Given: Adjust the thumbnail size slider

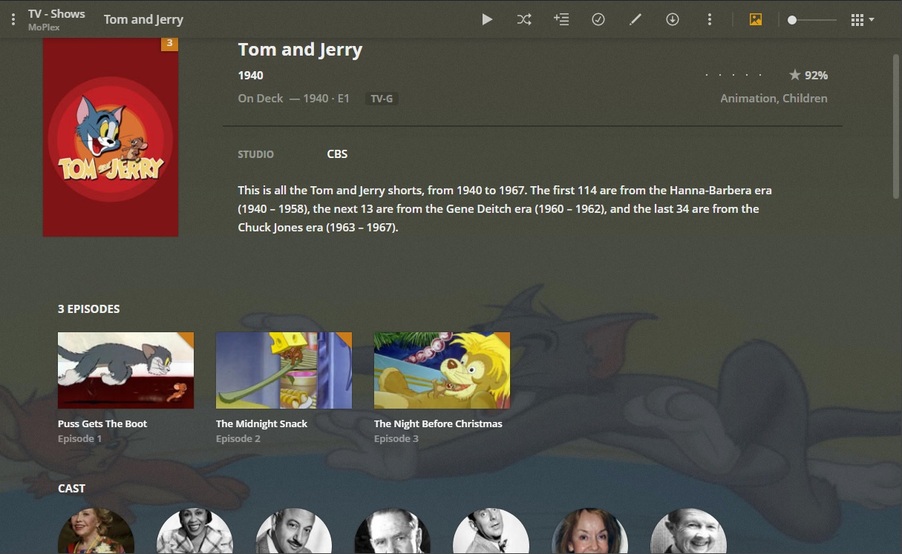Looking at the screenshot, I should tap(813, 20).
